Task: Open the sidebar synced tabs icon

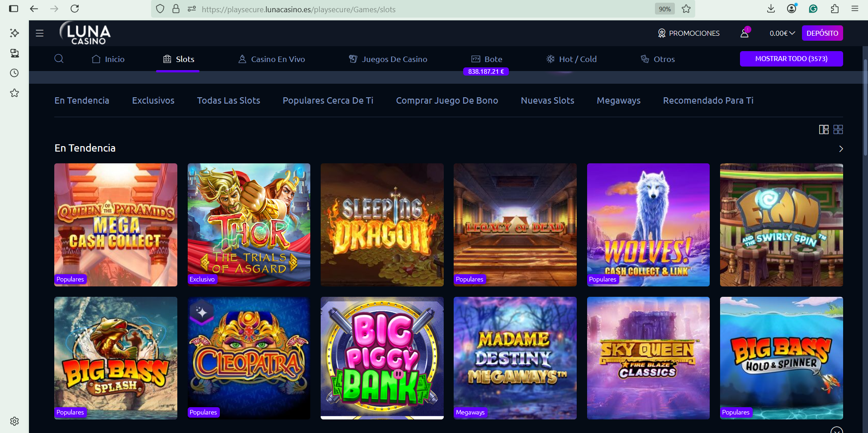Action: [x=14, y=53]
